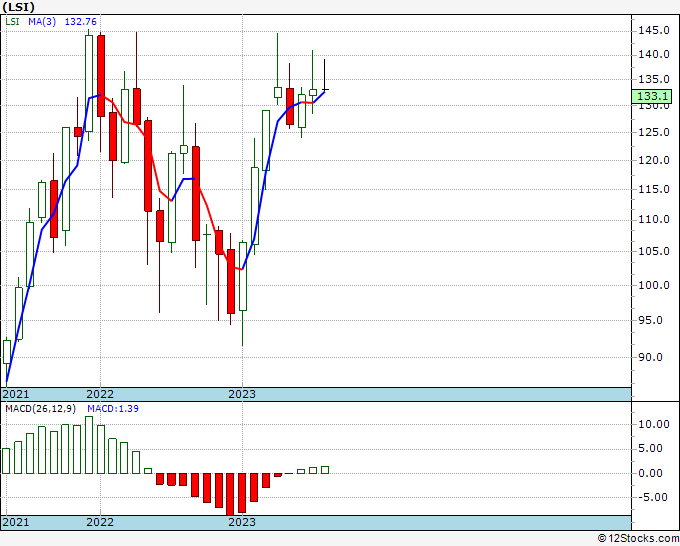680x546 pixels.
Task: Click the 105.0 price axis label
Action: [x=654, y=251]
